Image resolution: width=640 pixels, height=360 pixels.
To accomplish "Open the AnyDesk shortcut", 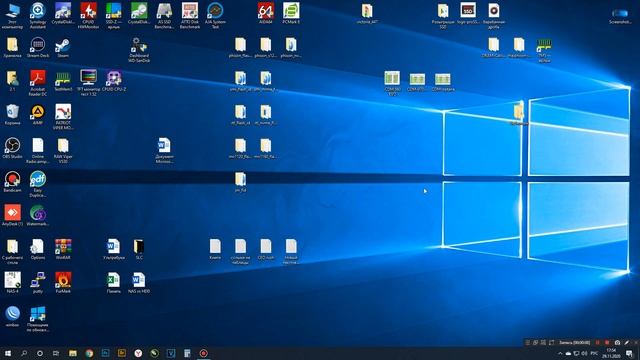I will click(12, 216).
